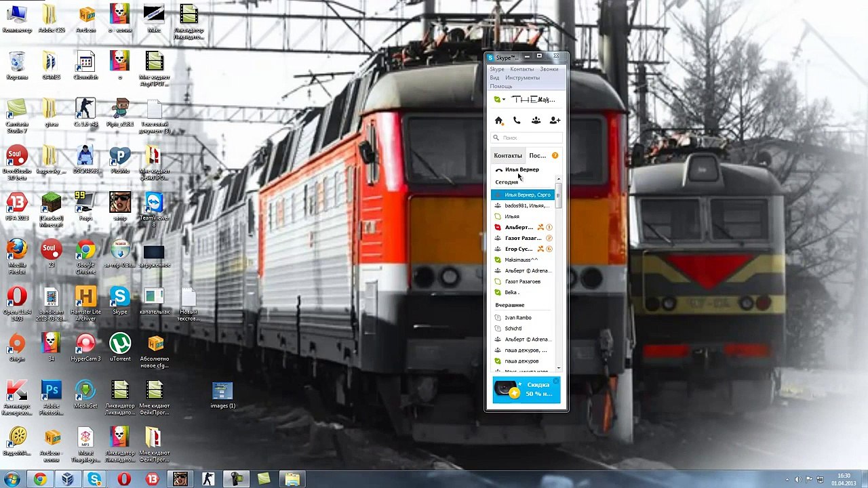
Task: Open the Skype home view
Action: coord(498,121)
